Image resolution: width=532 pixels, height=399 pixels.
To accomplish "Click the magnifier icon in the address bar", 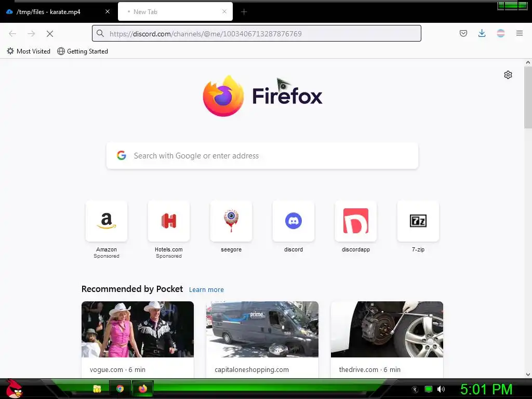I will click(100, 33).
